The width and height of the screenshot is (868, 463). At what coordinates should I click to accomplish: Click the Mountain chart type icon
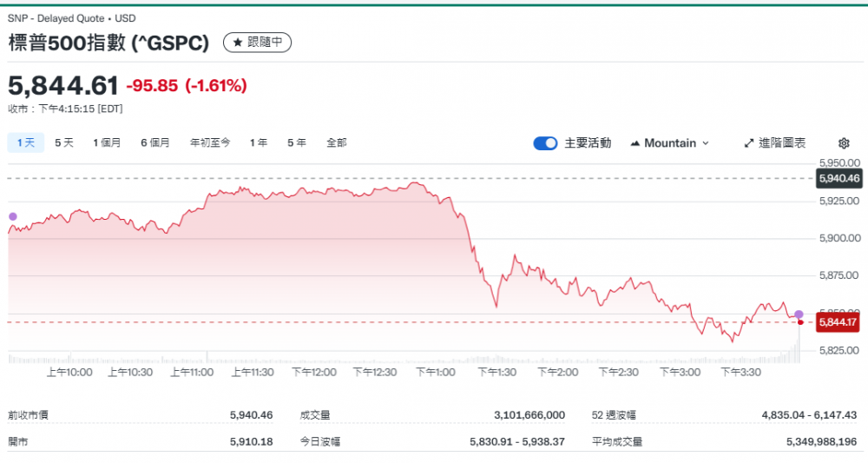635,143
